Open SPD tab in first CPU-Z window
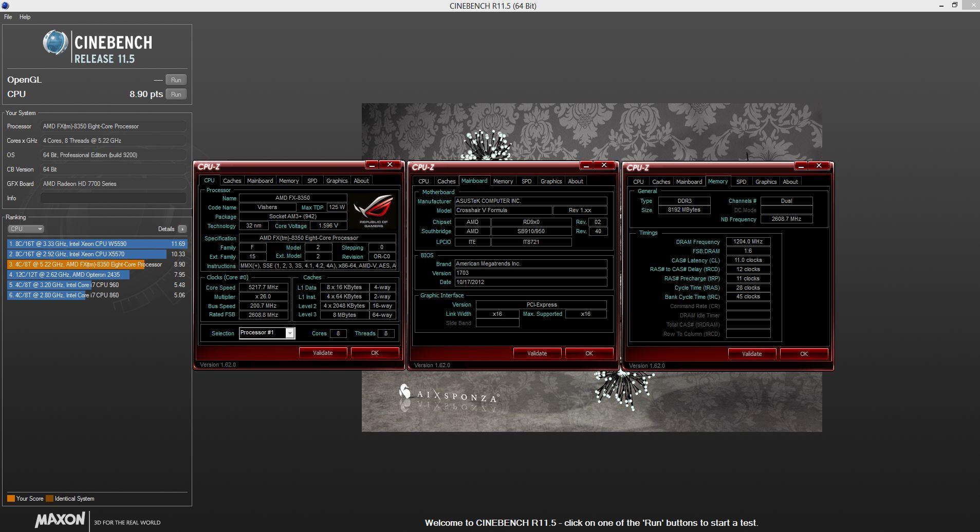 312,181
